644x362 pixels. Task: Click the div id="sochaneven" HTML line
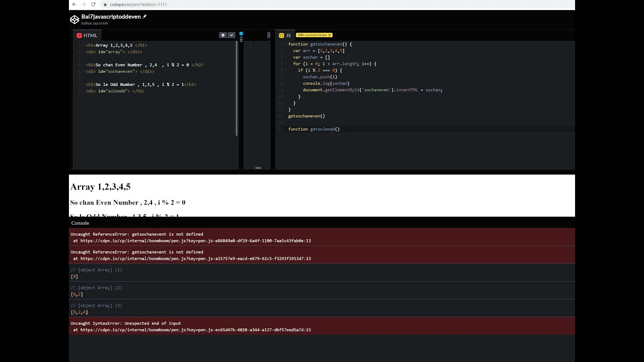click(x=120, y=71)
